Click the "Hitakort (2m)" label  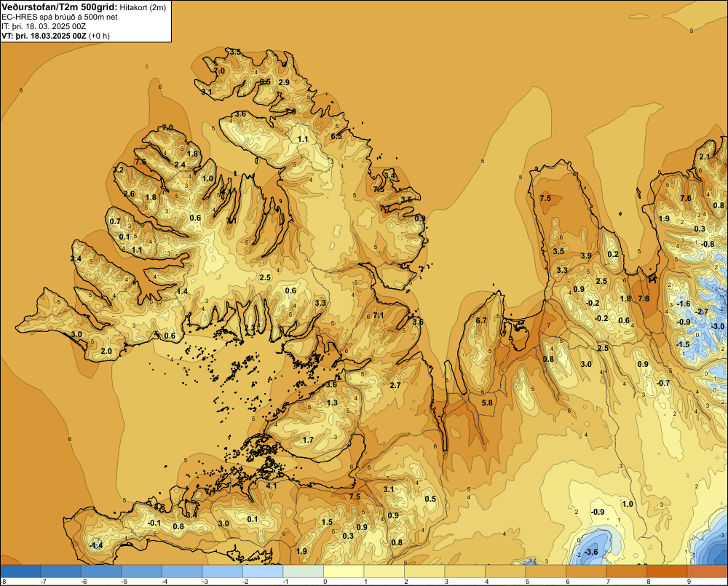point(143,7)
